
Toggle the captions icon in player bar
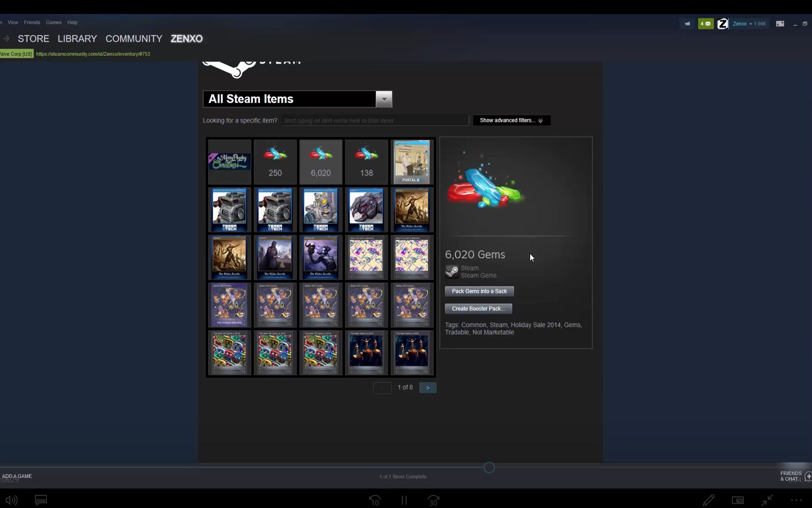coord(41,500)
